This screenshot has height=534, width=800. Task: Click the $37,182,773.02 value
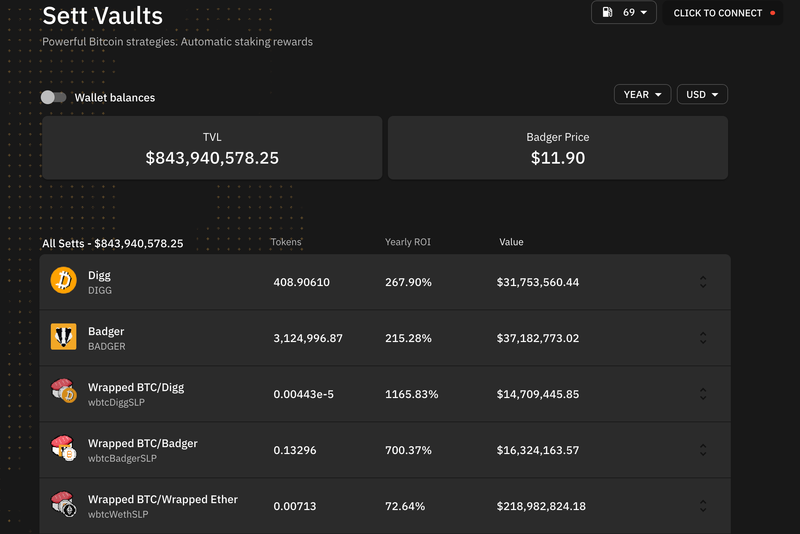click(538, 338)
